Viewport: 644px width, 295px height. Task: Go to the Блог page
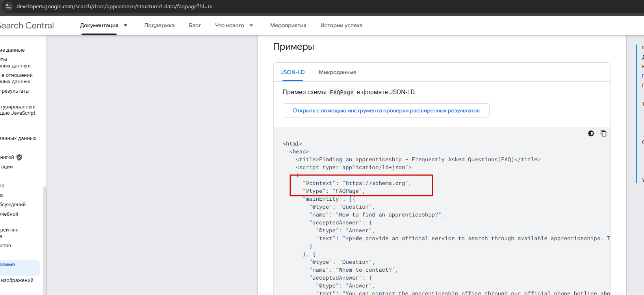click(x=195, y=26)
